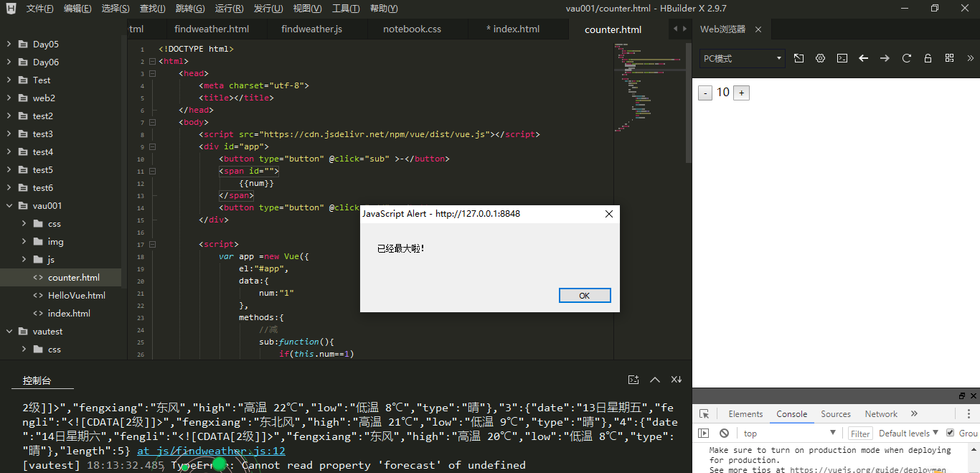Open the 文件(F) menu

pyautogui.click(x=39, y=8)
